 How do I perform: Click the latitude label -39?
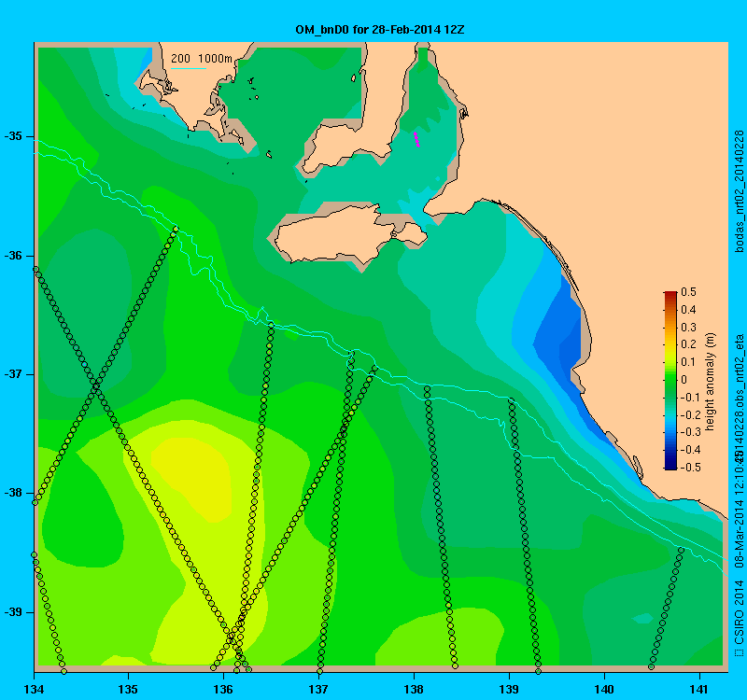(x=13, y=612)
